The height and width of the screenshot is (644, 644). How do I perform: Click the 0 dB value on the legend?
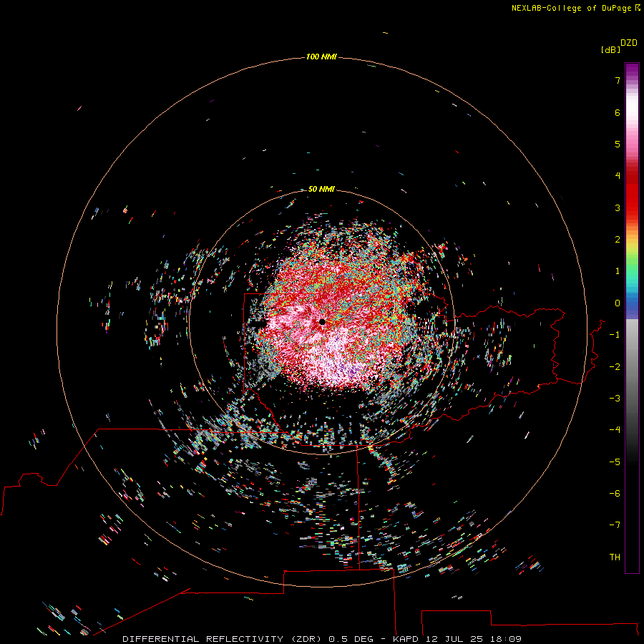click(x=618, y=303)
